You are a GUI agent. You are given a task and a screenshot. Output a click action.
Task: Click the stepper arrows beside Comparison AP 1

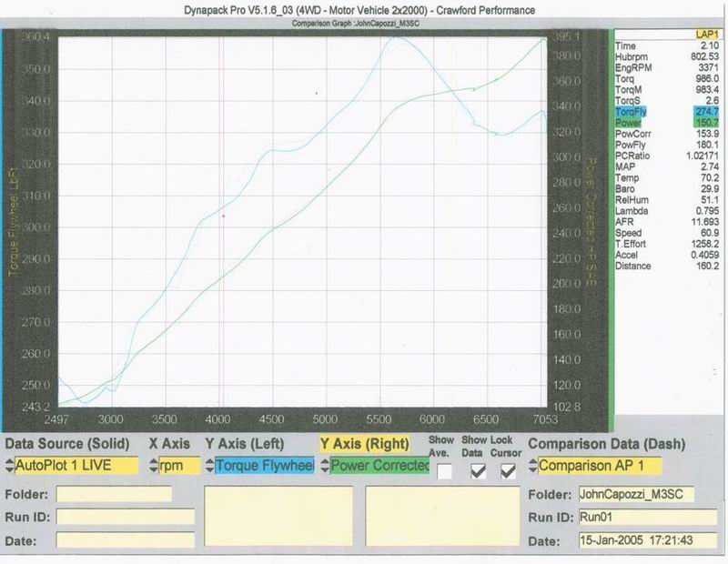tap(533, 466)
